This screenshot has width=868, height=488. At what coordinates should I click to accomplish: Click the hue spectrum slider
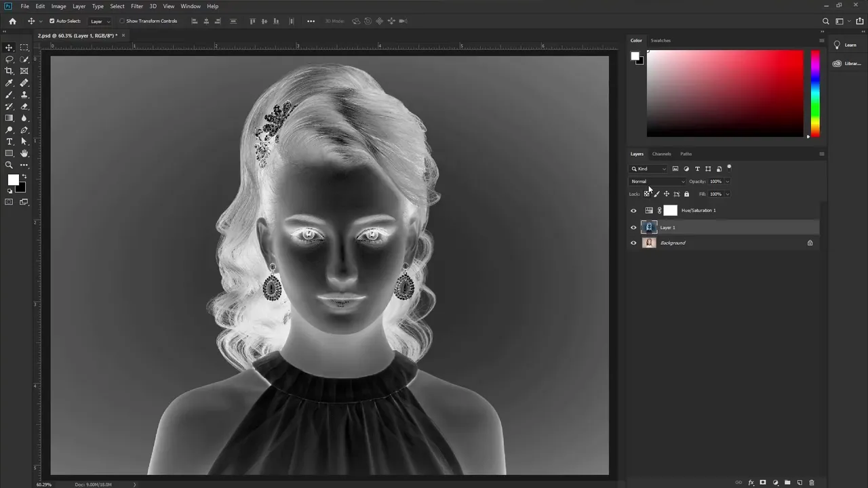click(815, 94)
